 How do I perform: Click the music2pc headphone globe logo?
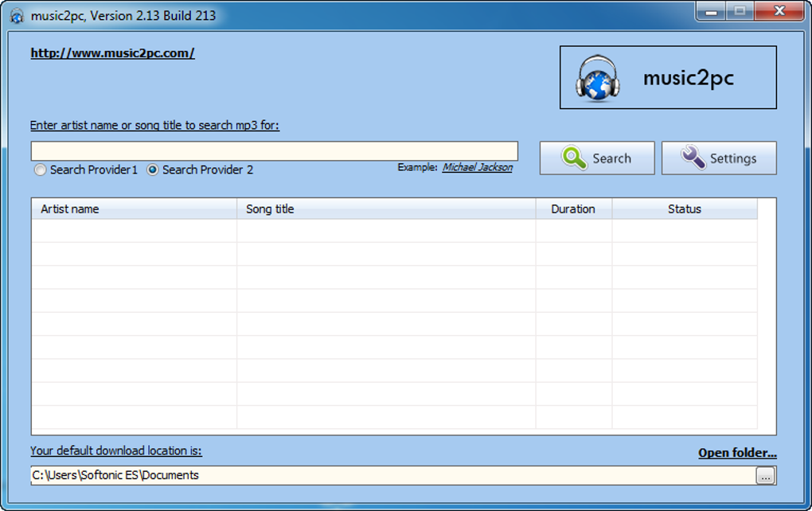click(x=598, y=78)
